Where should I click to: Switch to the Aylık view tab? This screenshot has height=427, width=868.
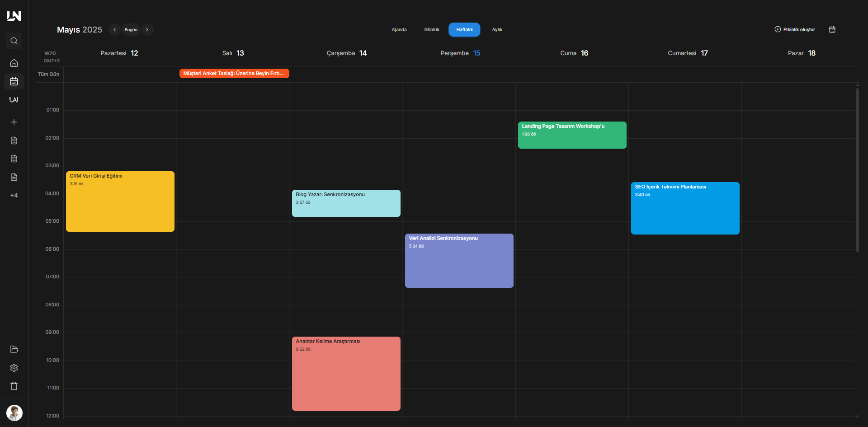[497, 29]
